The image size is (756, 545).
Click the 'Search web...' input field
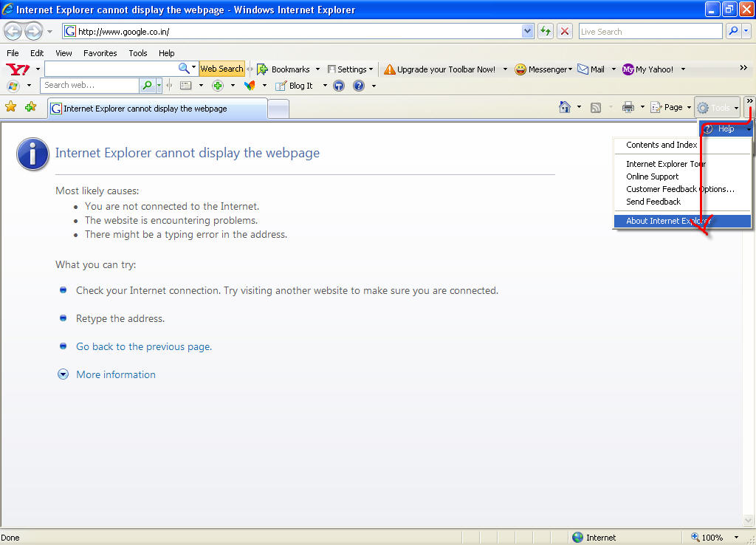[91, 86]
